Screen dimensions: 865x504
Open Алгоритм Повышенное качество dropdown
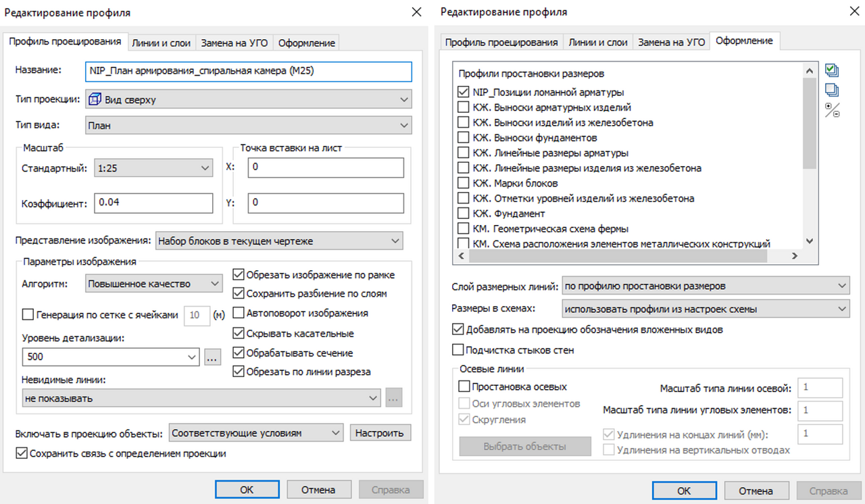point(154,284)
